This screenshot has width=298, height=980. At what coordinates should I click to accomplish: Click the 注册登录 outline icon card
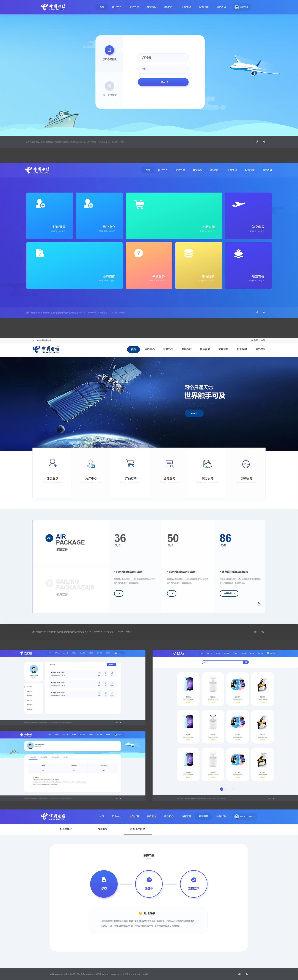(x=53, y=473)
